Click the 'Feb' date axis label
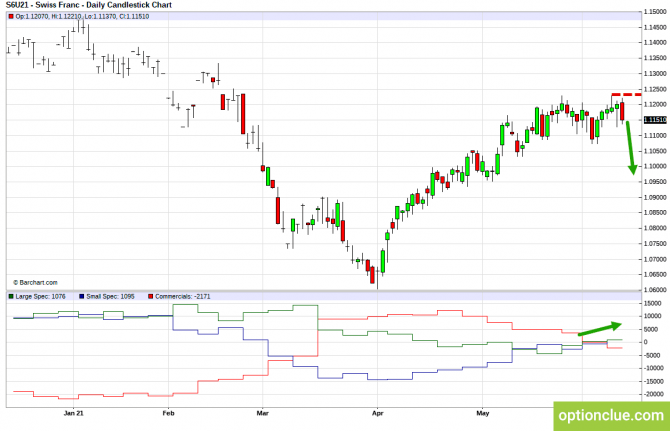The image size is (670, 431). [x=168, y=413]
